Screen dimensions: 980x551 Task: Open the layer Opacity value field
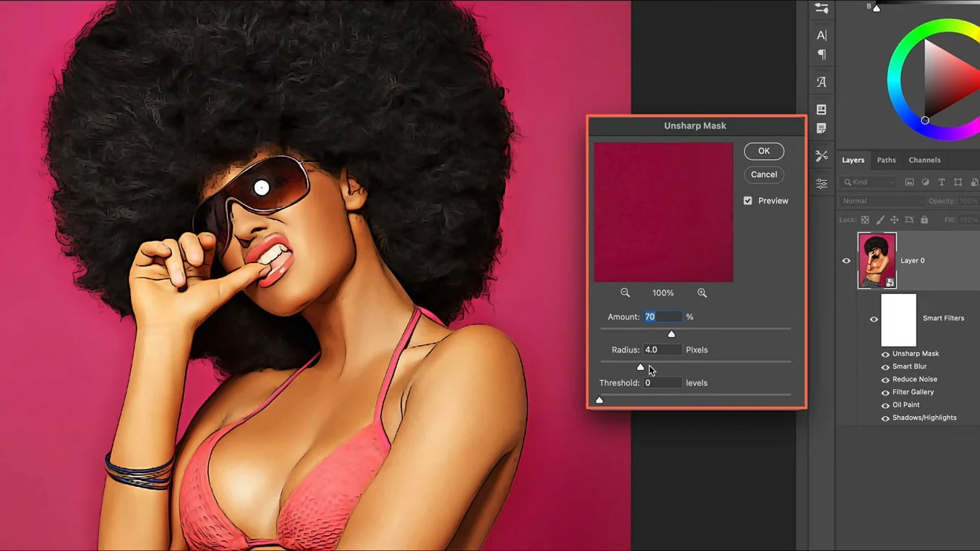[969, 201]
